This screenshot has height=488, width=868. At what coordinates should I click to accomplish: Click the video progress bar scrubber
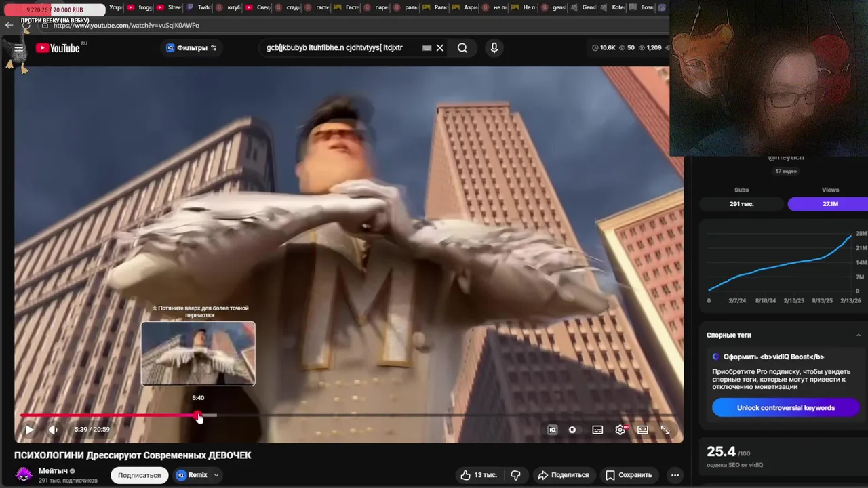(x=198, y=415)
